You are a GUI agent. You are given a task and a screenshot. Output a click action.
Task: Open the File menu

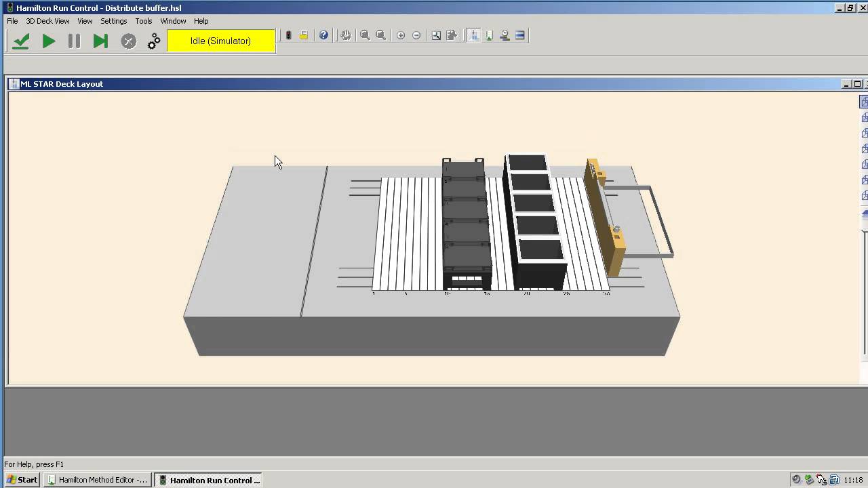pyautogui.click(x=12, y=21)
